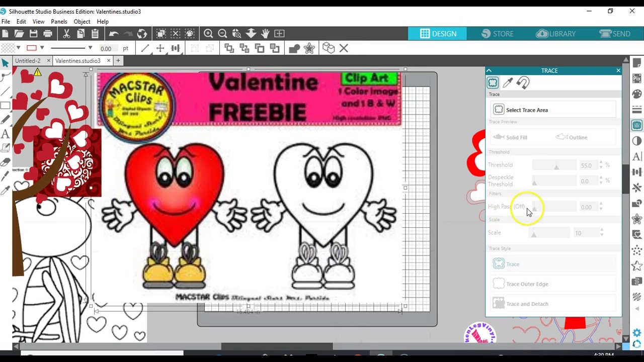The height and width of the screenshot is (362, 644).
Task: Open the Pix panel in right sidebar
Action: click(637, 78)
